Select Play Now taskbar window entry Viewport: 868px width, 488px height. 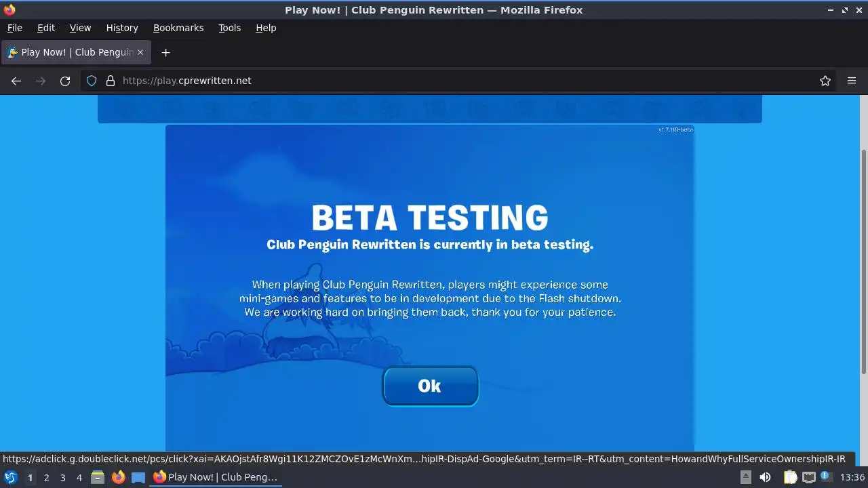click(x=216, y=477)
